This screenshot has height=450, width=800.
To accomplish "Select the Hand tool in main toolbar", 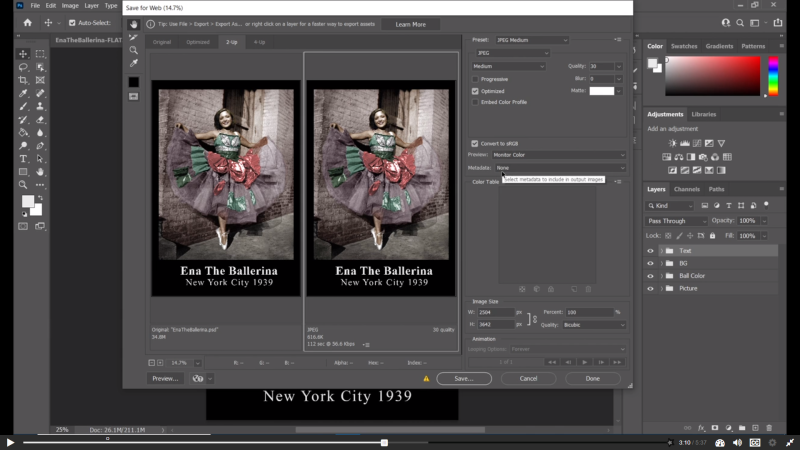I will 40,172.
